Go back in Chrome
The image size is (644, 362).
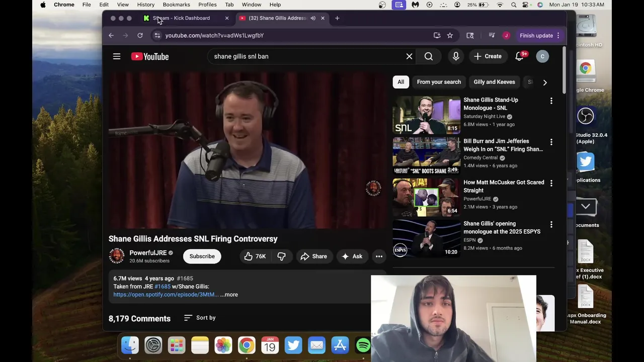coord(111,35)
